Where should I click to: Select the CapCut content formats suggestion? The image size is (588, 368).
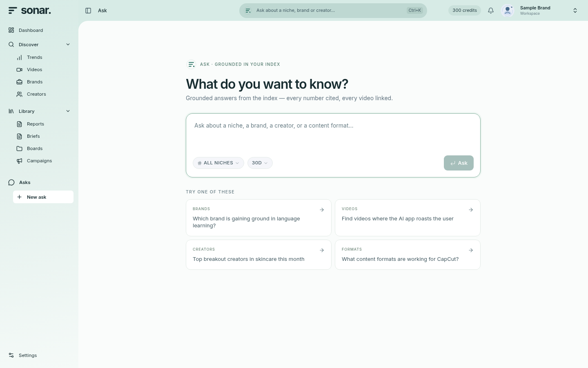[408, 255]
